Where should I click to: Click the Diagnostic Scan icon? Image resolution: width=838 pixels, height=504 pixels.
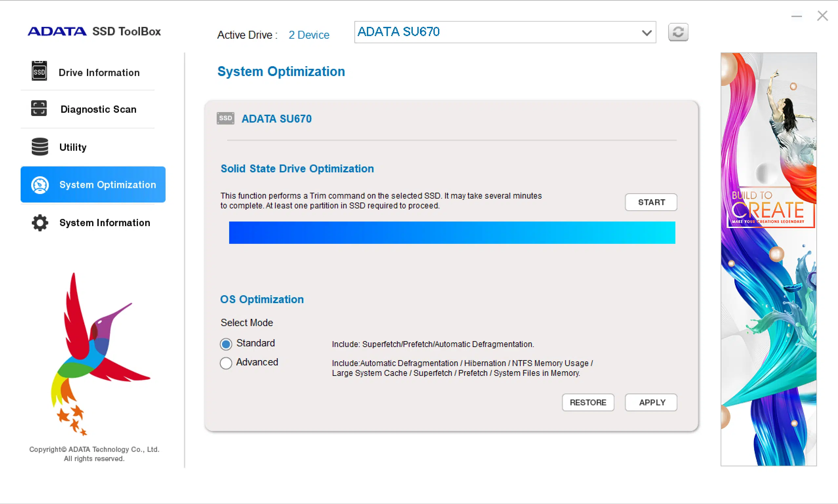(x=39, y=108)
